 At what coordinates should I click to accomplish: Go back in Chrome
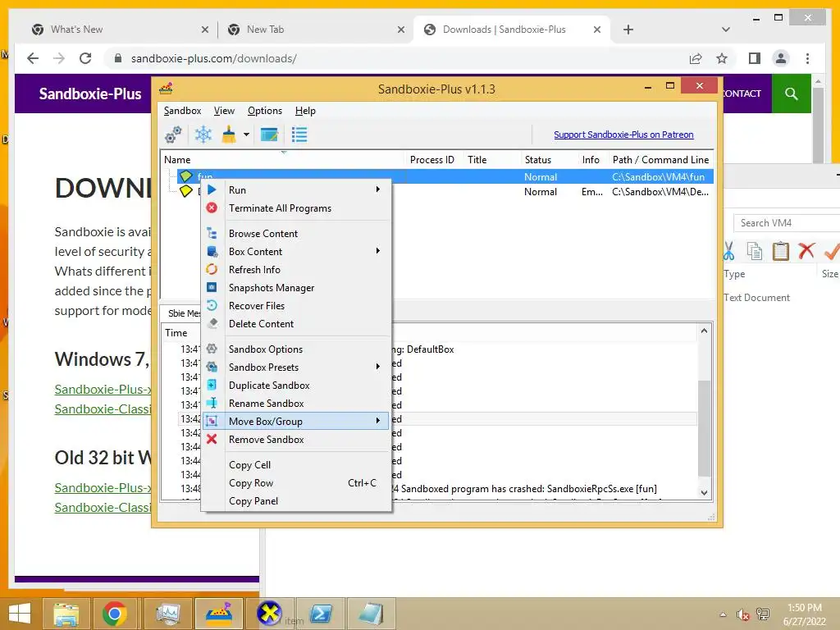tap(33, 58)
